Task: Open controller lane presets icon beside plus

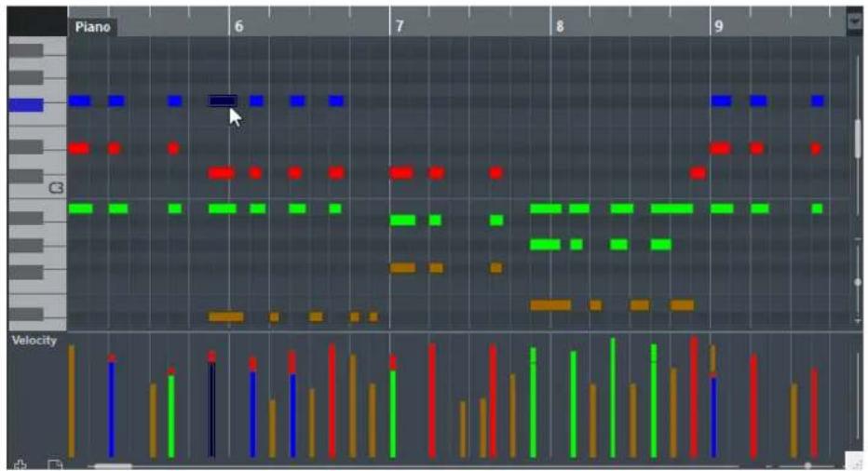Action: coord(55,464)
